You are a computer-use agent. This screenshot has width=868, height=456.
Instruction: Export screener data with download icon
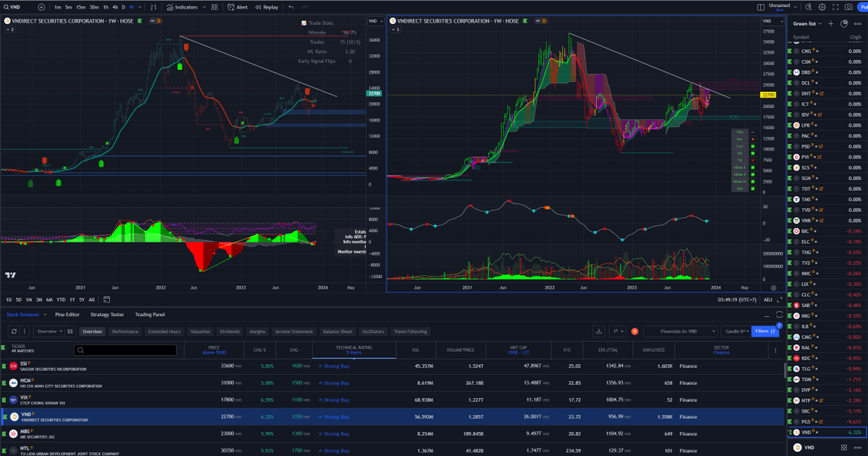pos(599,332)
